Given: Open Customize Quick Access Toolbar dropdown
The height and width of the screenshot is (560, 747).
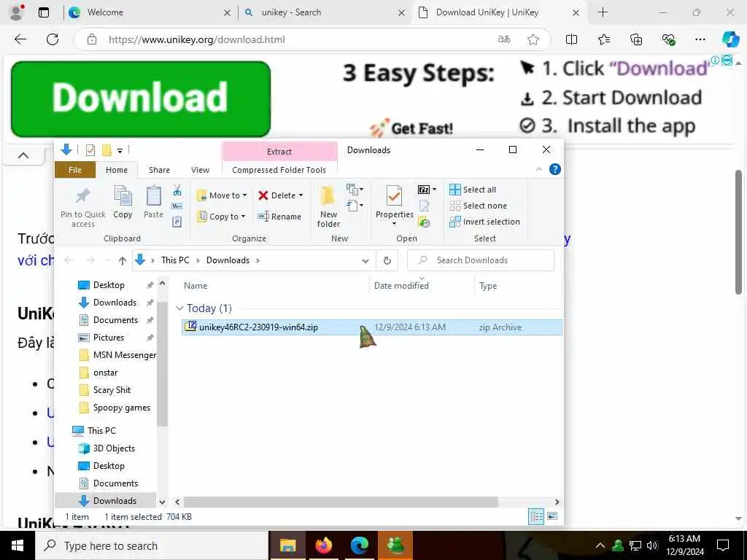Looking at the screenshot, I should [120, 151].
